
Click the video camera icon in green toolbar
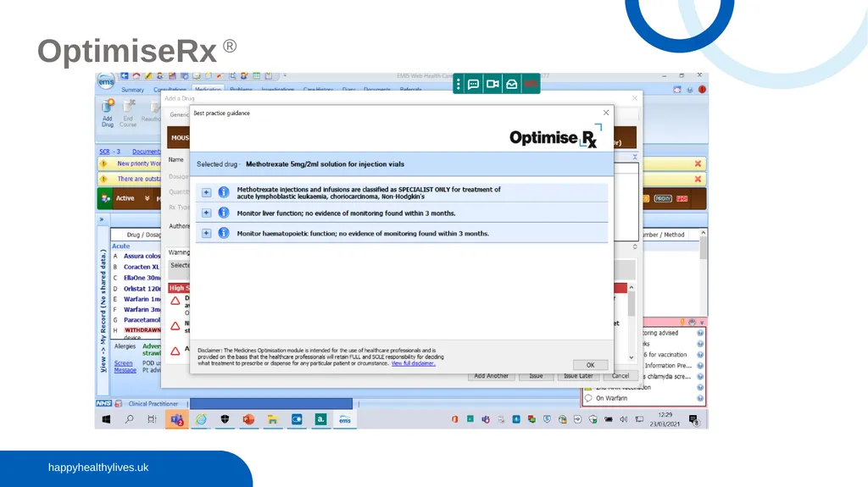(x=492, y=84)
